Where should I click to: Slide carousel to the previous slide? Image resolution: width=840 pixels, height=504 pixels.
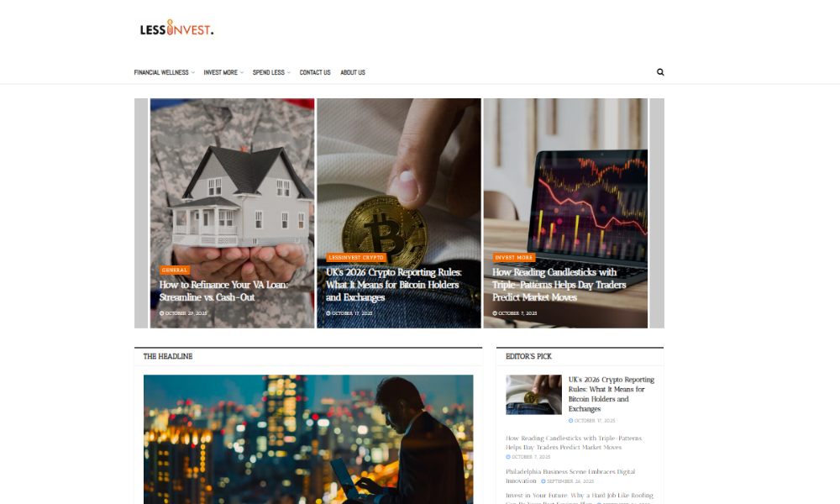click(141, 213)
